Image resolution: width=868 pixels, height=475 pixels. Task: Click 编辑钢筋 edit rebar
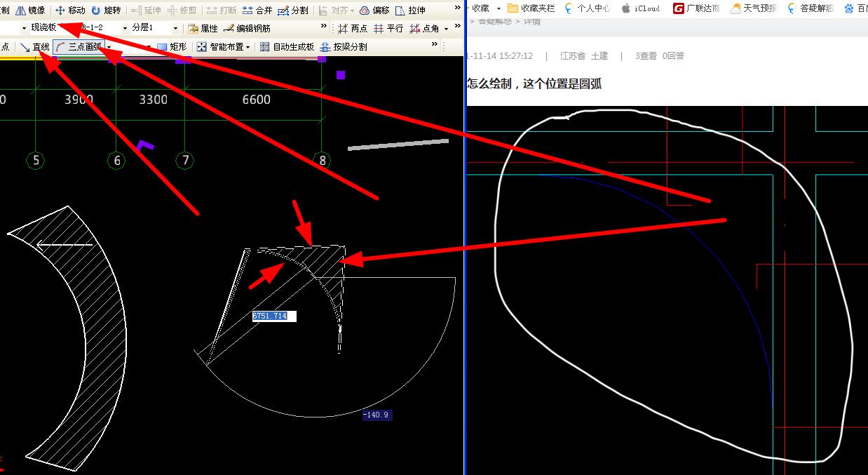pos(246,29)
